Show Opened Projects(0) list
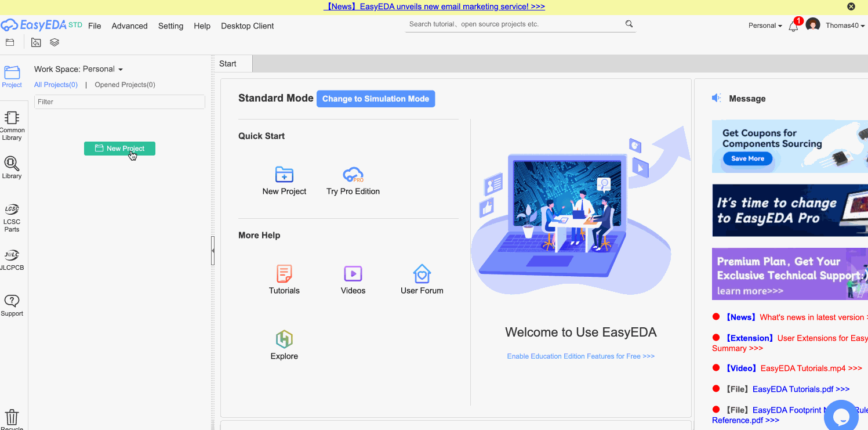This screenshot has height=430, width=868. pos(125,85)
